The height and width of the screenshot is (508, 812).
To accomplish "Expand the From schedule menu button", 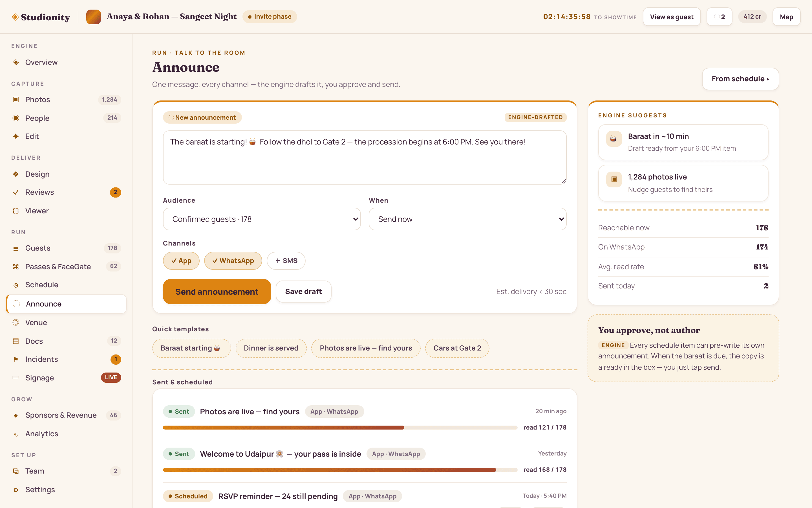I will click(x=740, y=79).
